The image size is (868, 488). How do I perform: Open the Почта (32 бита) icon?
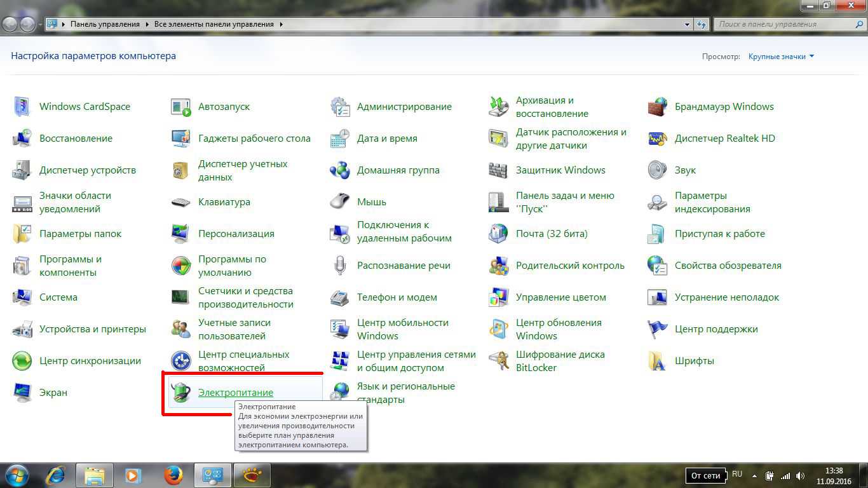[x=499, y=234]
